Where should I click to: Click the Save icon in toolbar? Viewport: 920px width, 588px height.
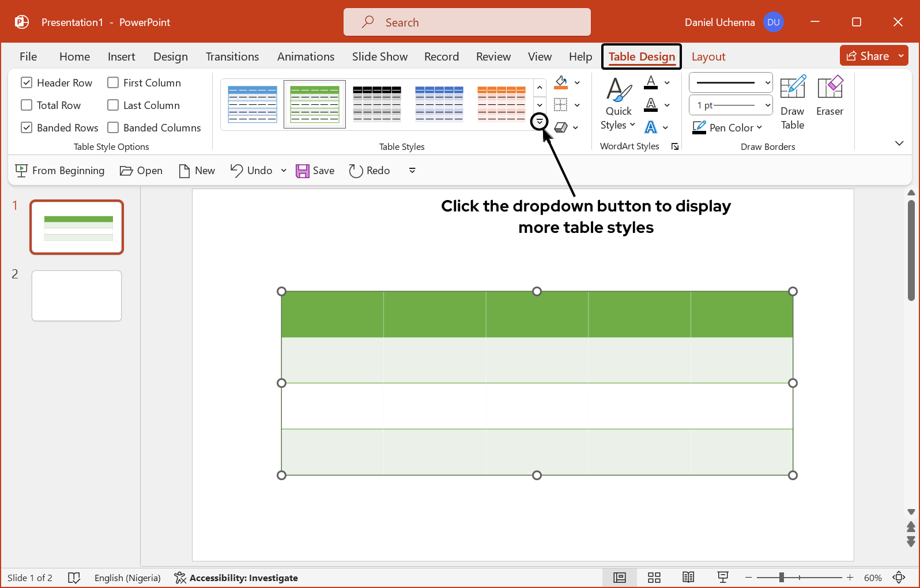(315, 171)
